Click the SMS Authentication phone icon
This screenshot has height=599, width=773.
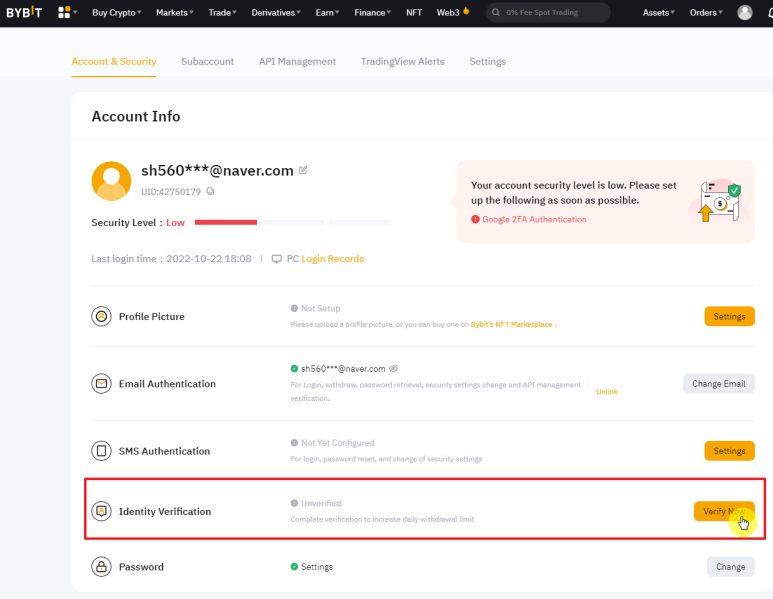(101, 451)
